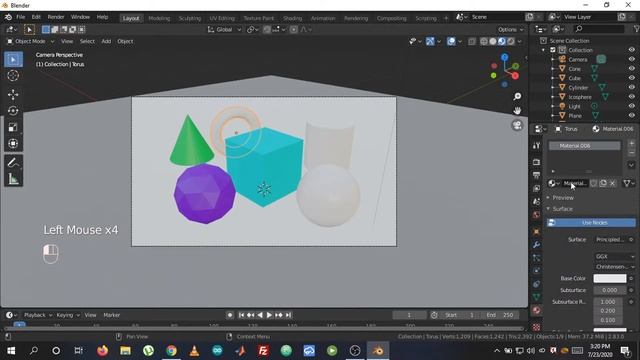Open the Edit menu
The height and width of the screenshot is (360, 640).
36,17
